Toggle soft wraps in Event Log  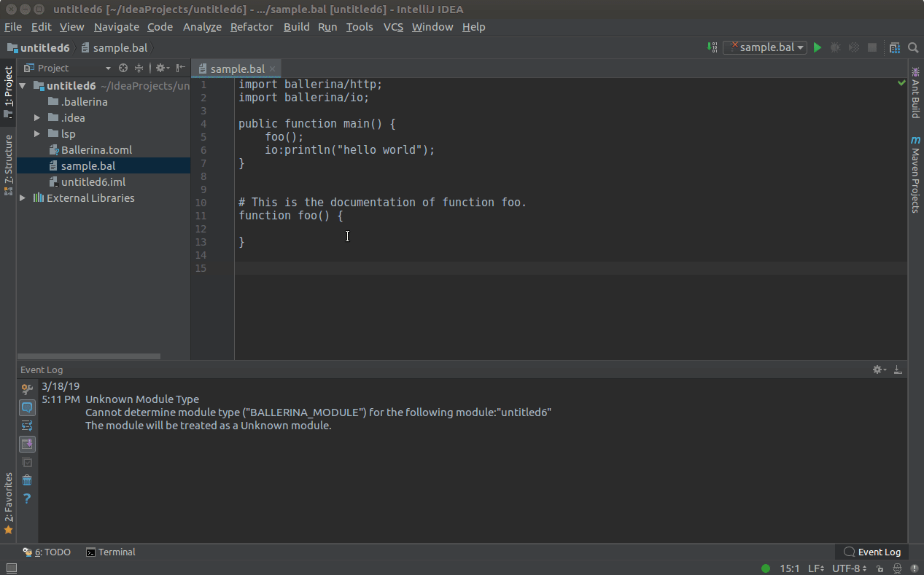27,426
